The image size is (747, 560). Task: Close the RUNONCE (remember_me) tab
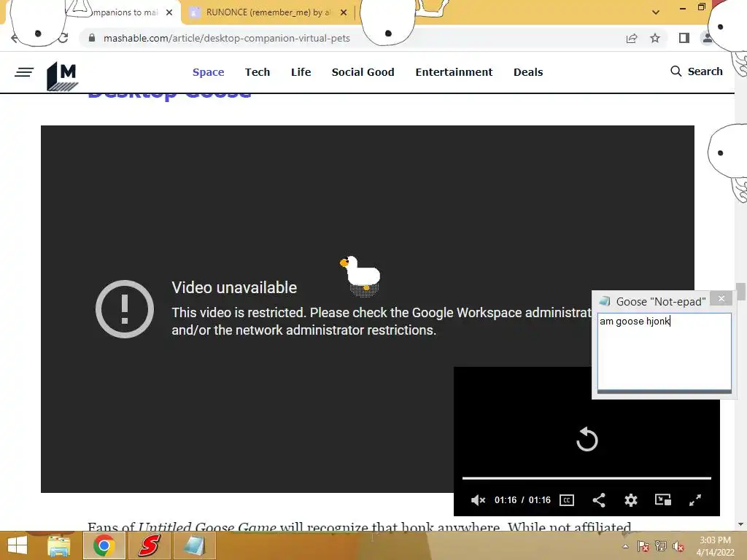[344, 13]
